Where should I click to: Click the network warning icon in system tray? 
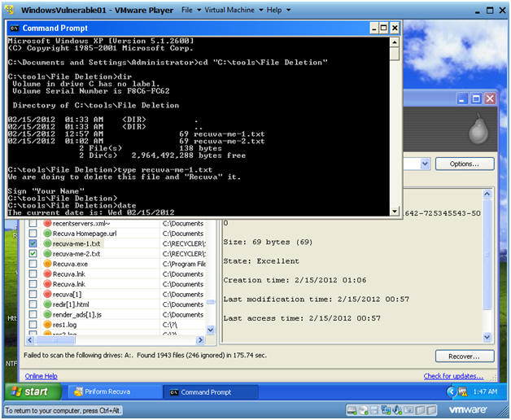[463, 392]
